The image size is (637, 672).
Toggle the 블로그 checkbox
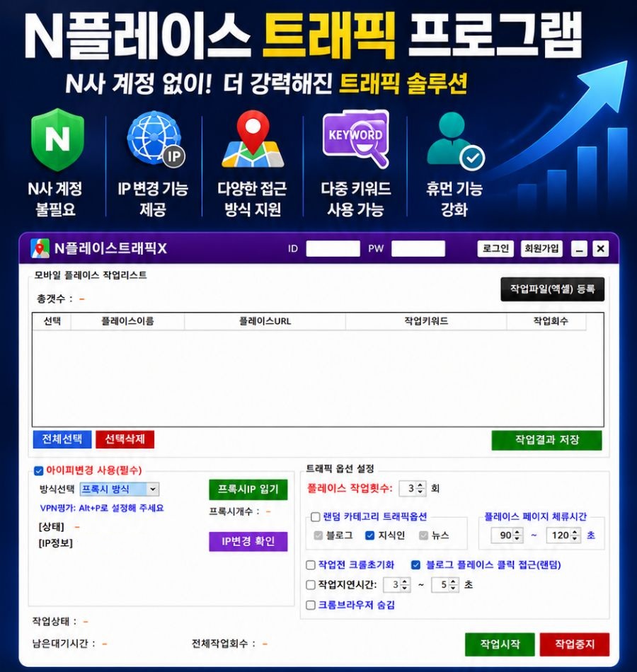318,535
